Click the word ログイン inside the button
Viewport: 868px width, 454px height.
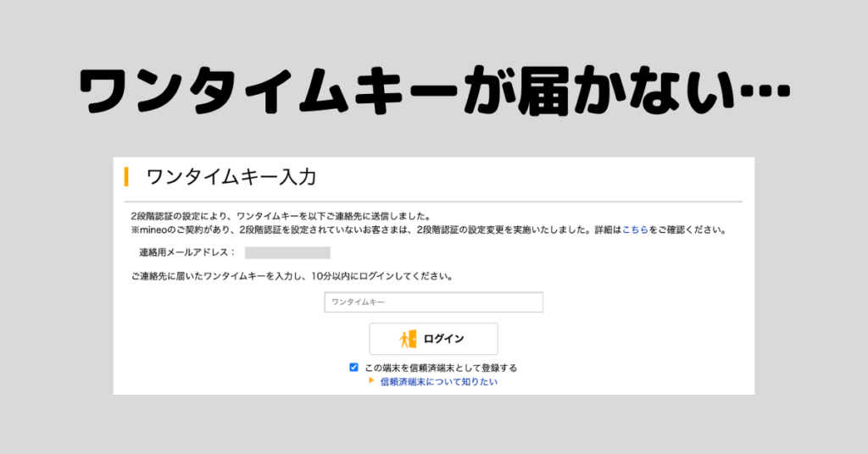443,339
